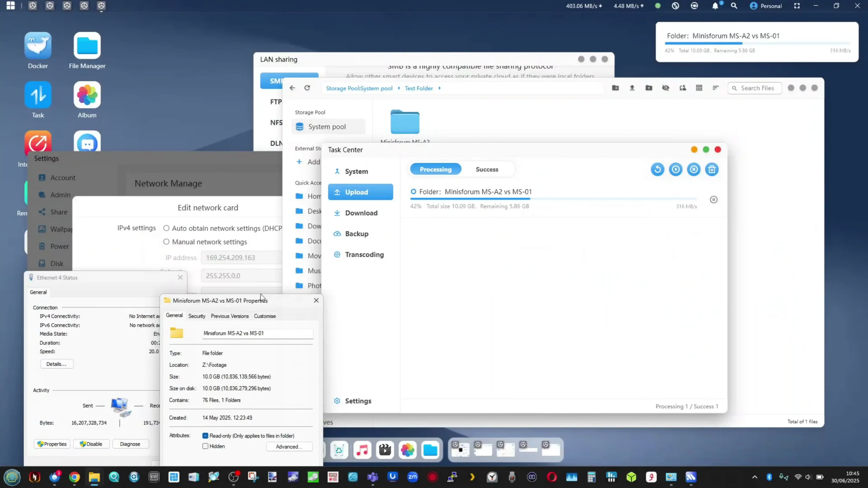
Task: Toggle the Read-only attribute checkbox
Action: 205,436
